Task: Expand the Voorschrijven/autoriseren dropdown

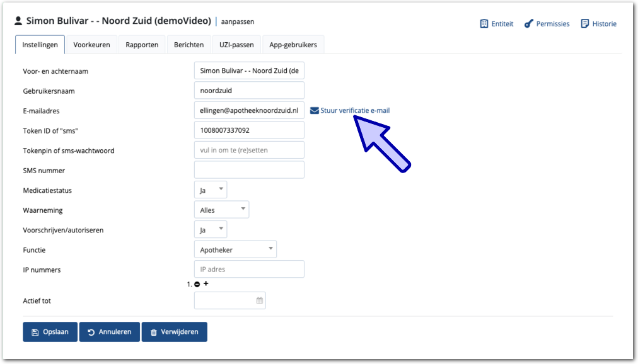Action: click(x=211, y=230)
